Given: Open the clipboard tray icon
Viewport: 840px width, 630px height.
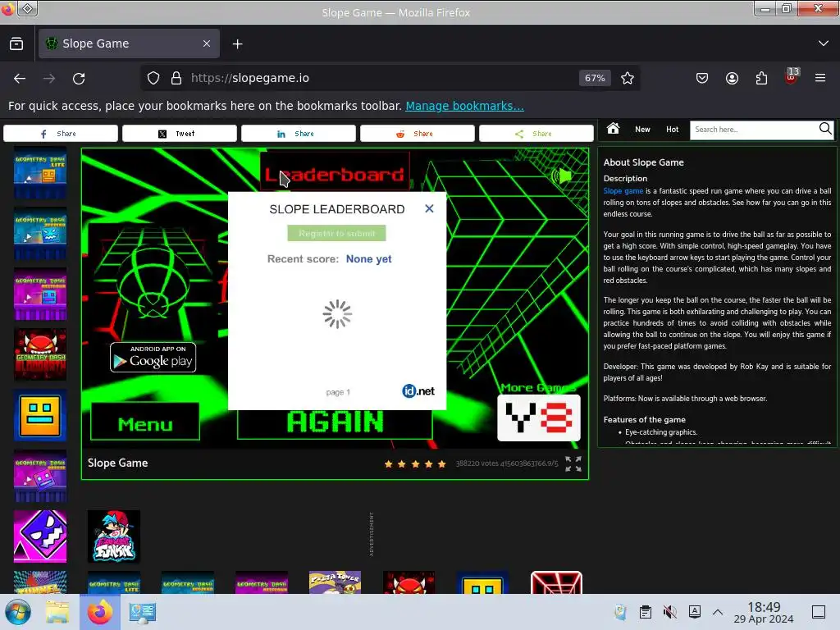Looking at the screenshot, I should [646, 612].
